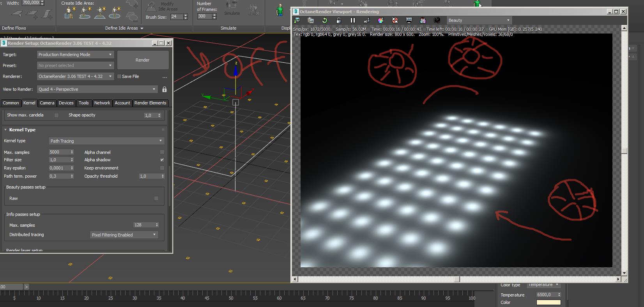644x307 pixels.
Task: Switch to the Devices tab
Action: tap(66, 103)
